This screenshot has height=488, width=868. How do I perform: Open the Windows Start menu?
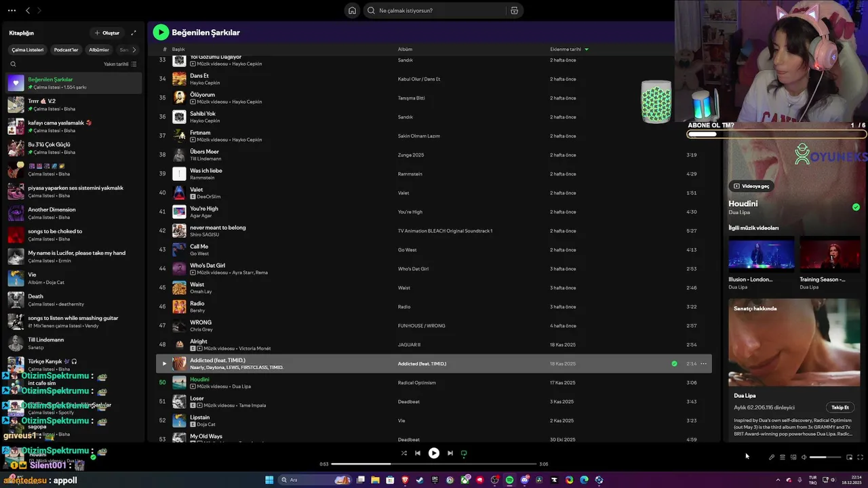269,480
